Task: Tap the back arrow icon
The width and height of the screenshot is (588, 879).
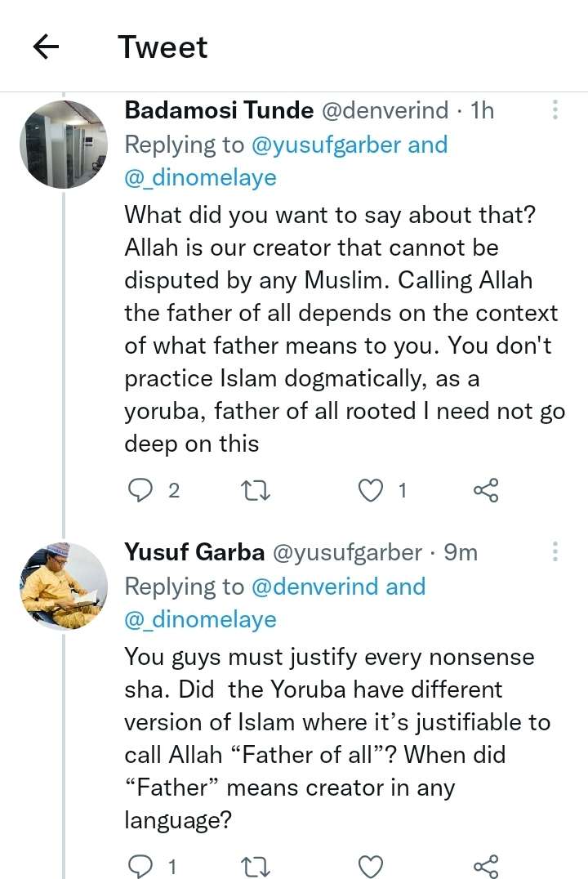Action: coord(46,47)
